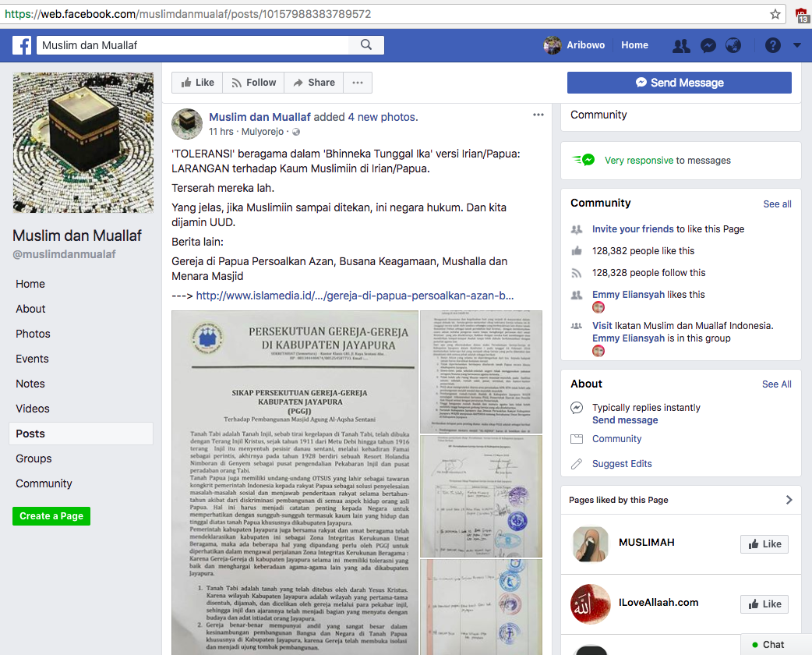
Task: Click the Aribowo profile avatar
Action: coord(553,45)
